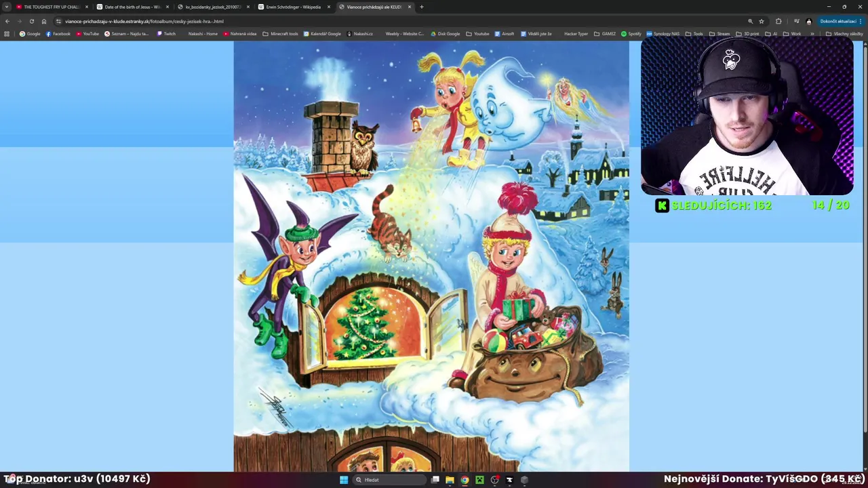This screenshot has height=488, width=868.
Task: Open the Viděli jste že bookmark
Action: [x=536, y=34]
